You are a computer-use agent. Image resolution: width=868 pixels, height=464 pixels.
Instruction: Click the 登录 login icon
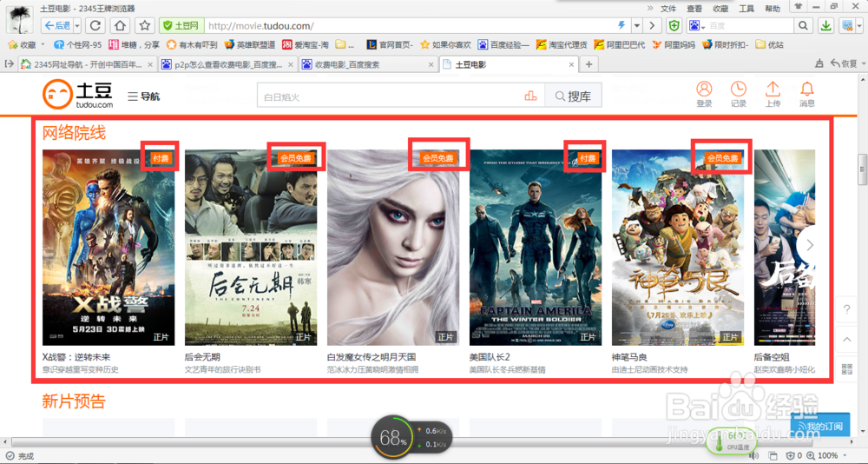(x=704, y=94)
